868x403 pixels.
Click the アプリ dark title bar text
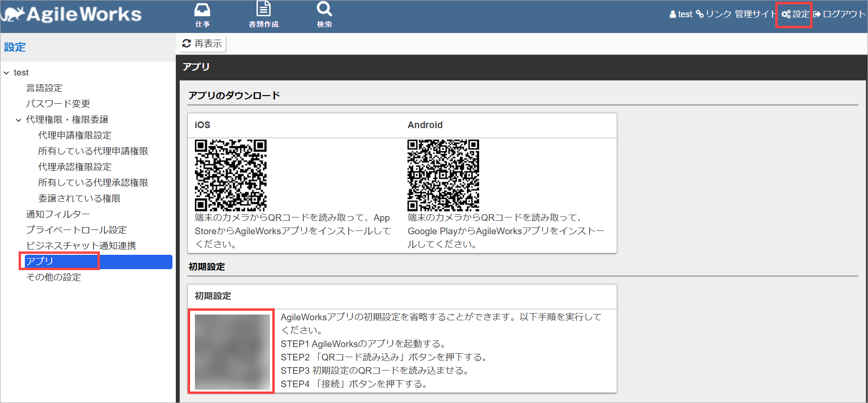click(x=196, y=67)
